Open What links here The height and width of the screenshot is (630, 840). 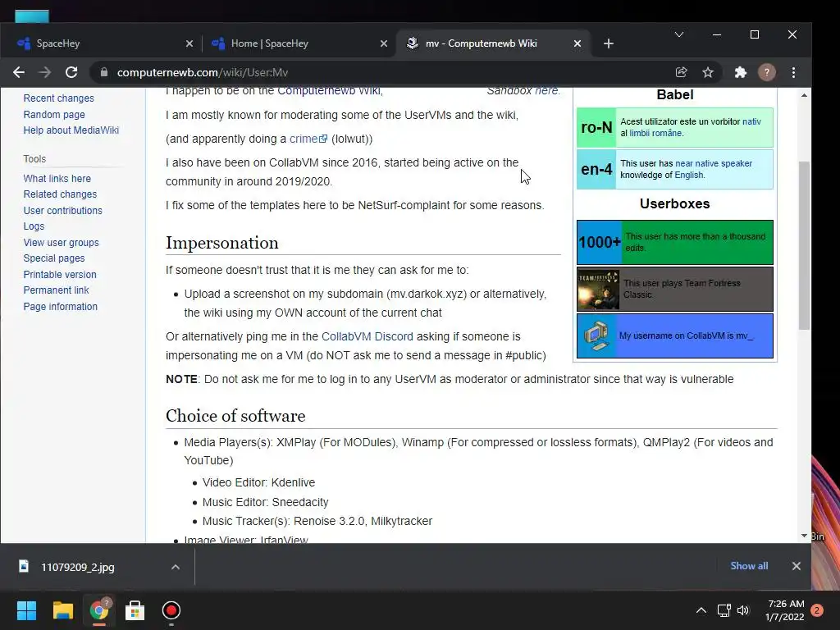pos(57,178)
